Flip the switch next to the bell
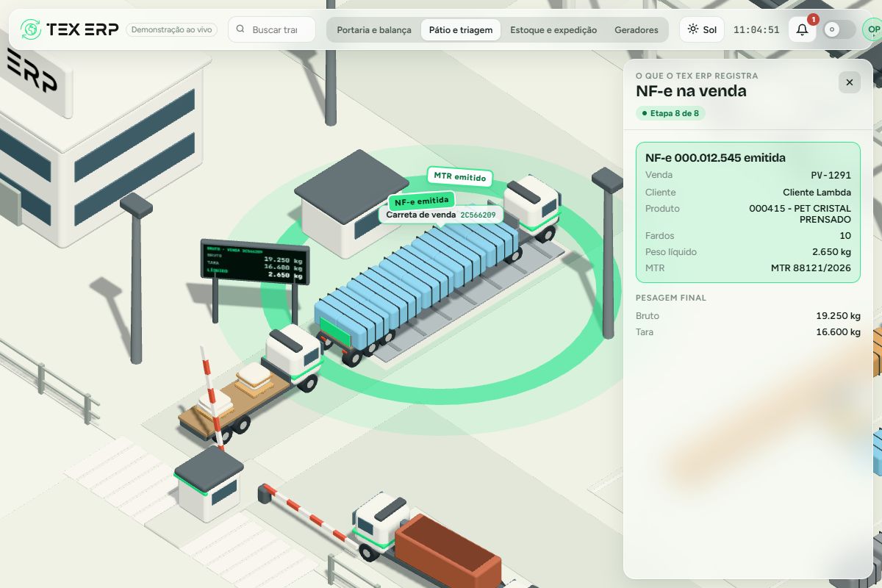This screenshot has height=588, width=882. pyautogui.click(x=839, y=29)
